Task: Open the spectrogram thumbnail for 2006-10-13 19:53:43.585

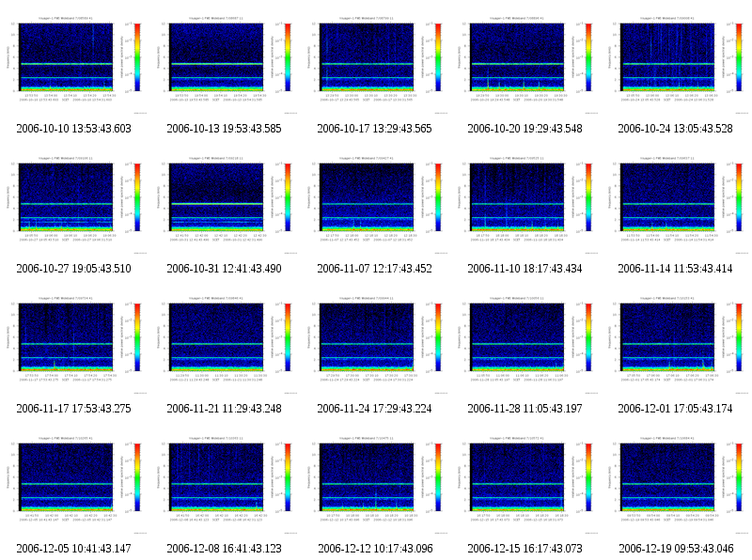Action: point(227,64)
